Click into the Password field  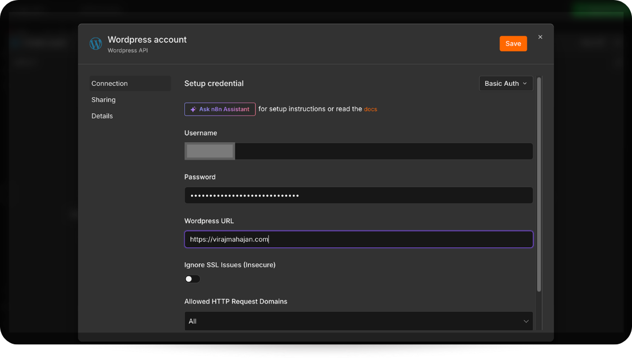point(358,195)
